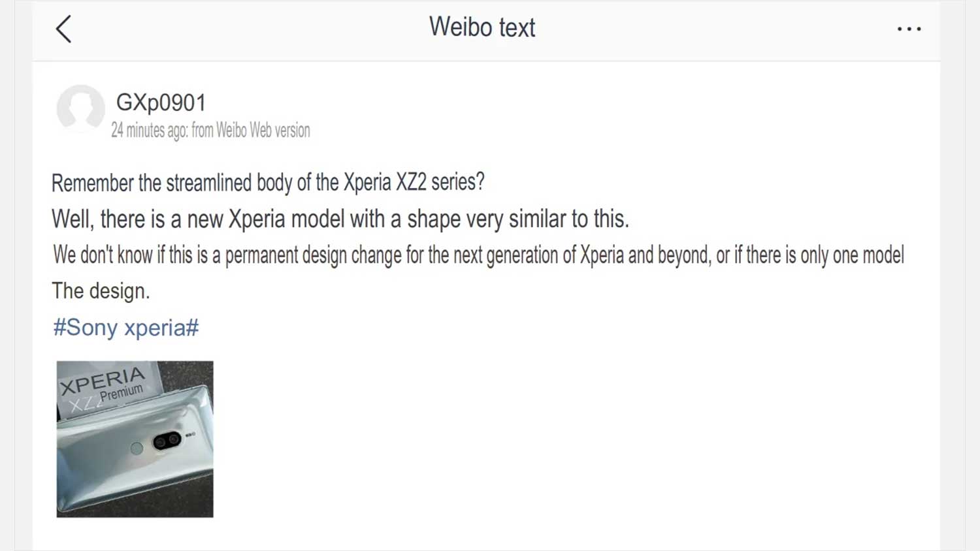Click the words "Xperia XZ2 series?"
This screenshot has height=551, width=980.
[x=414, y=183]
